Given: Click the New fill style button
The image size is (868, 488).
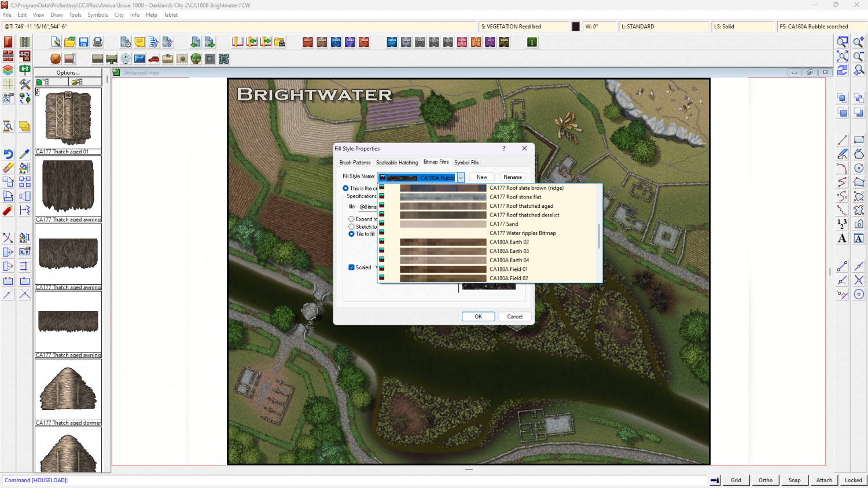Looking at the screenshot, I should tap(482, 177).
